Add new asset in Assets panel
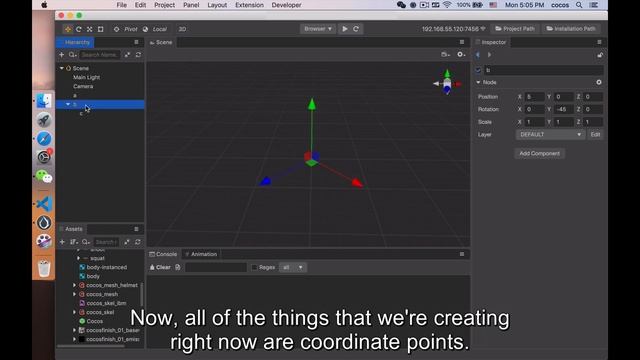 pos(62,242)
